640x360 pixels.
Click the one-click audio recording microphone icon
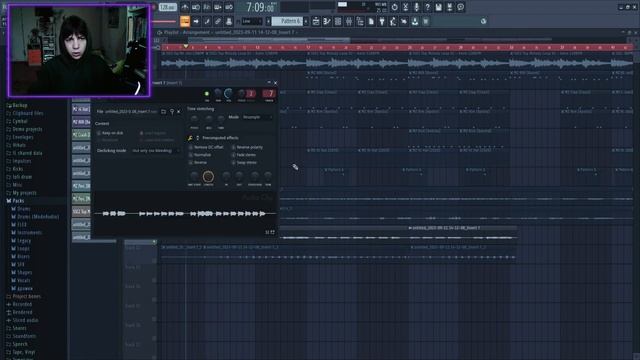tap(416, 7)
